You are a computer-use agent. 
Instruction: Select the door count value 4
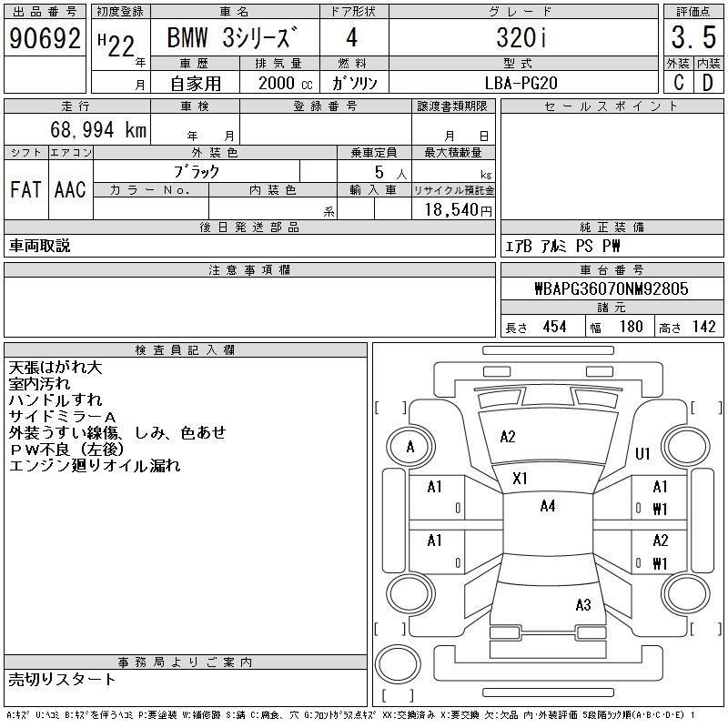tap(352, 37)
